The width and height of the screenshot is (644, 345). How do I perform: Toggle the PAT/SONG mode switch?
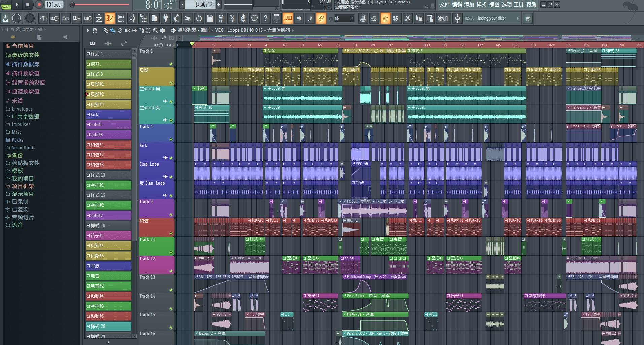(6, 5)
